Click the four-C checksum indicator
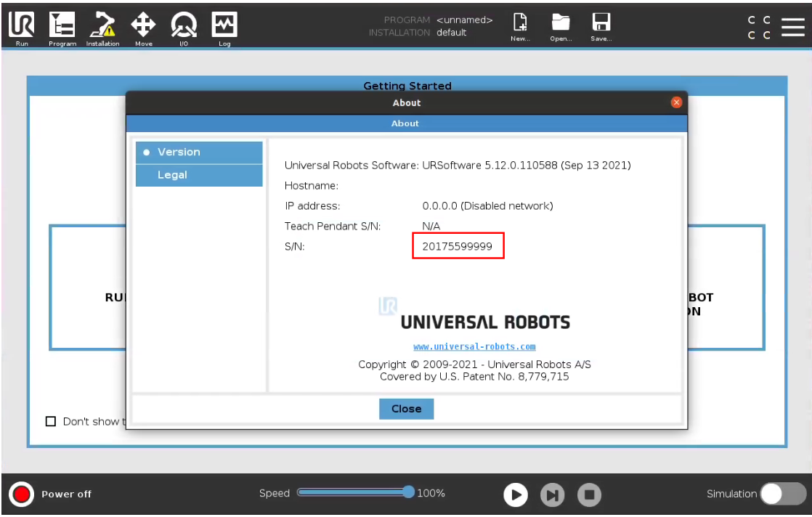812x517 pixels. pos(759,28)
